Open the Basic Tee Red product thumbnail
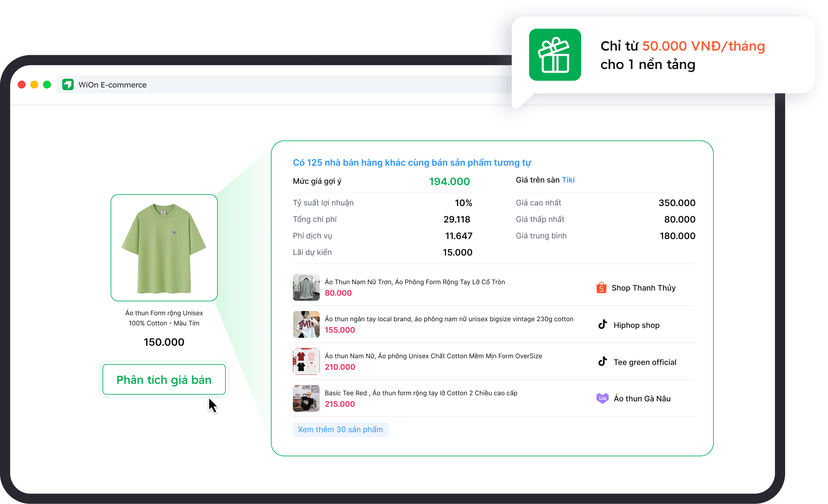This screenshot has width=828, height=504. point(306,398)
